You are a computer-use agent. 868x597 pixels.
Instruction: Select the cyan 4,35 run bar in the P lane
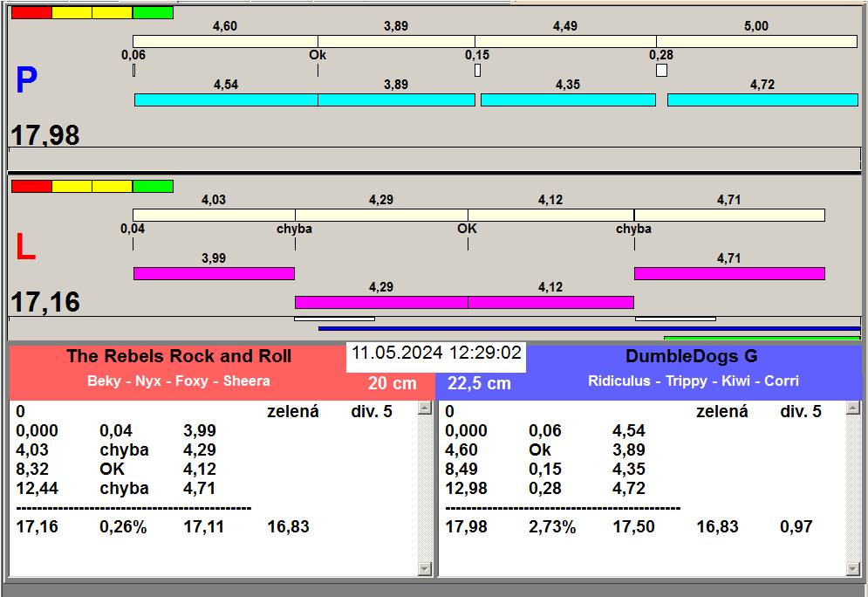pyautogui.click(x=568, y=99)
